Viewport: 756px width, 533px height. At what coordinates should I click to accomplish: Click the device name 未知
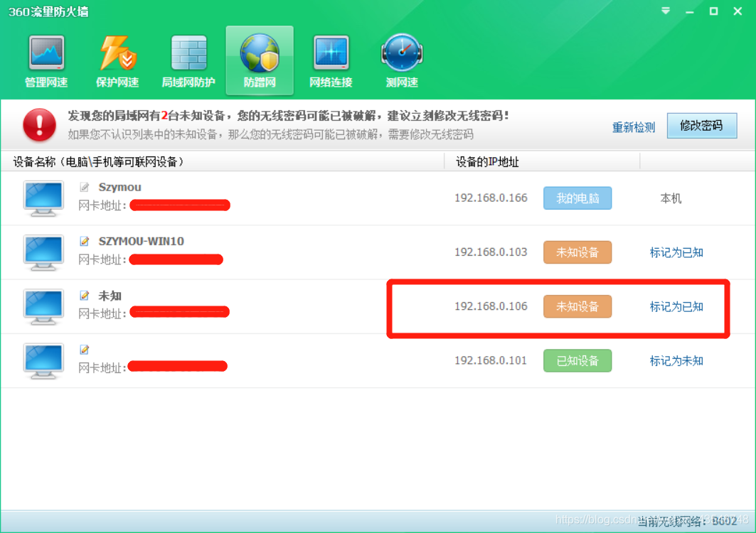tap(110, 296)
